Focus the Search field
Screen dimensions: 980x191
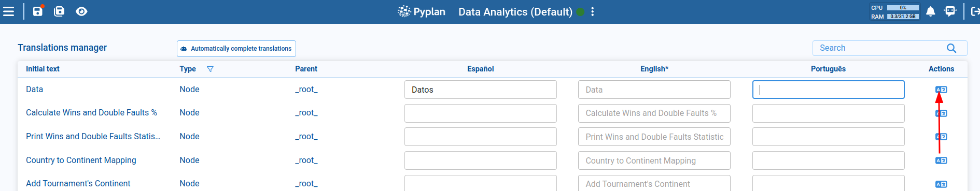click(881, 48)
